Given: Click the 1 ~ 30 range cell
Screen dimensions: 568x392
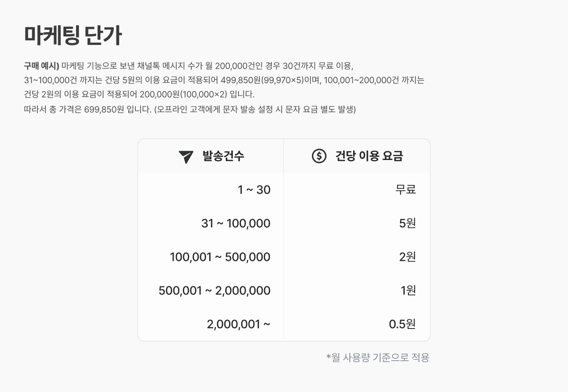Looking at the screenshot, I should (254, 190).
